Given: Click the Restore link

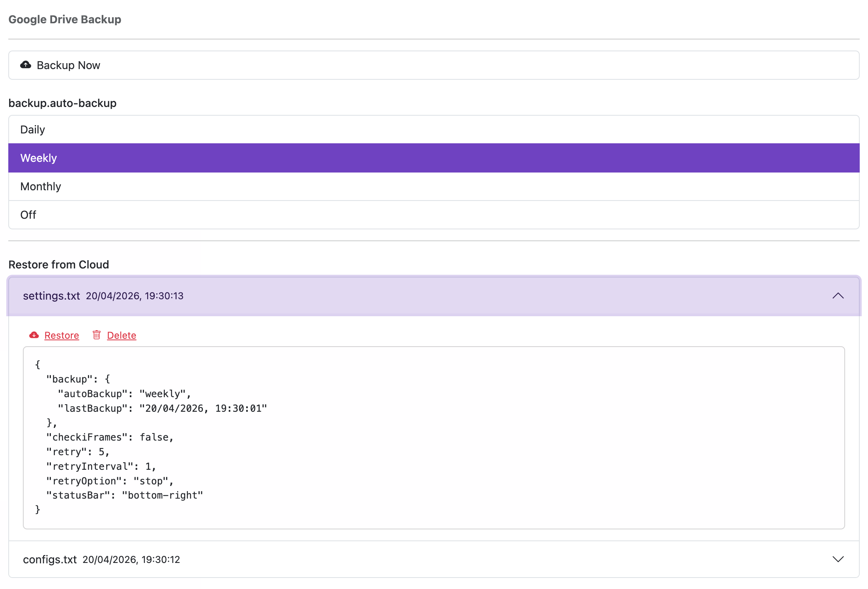Looking at the screenshot, I should point(62,335).
